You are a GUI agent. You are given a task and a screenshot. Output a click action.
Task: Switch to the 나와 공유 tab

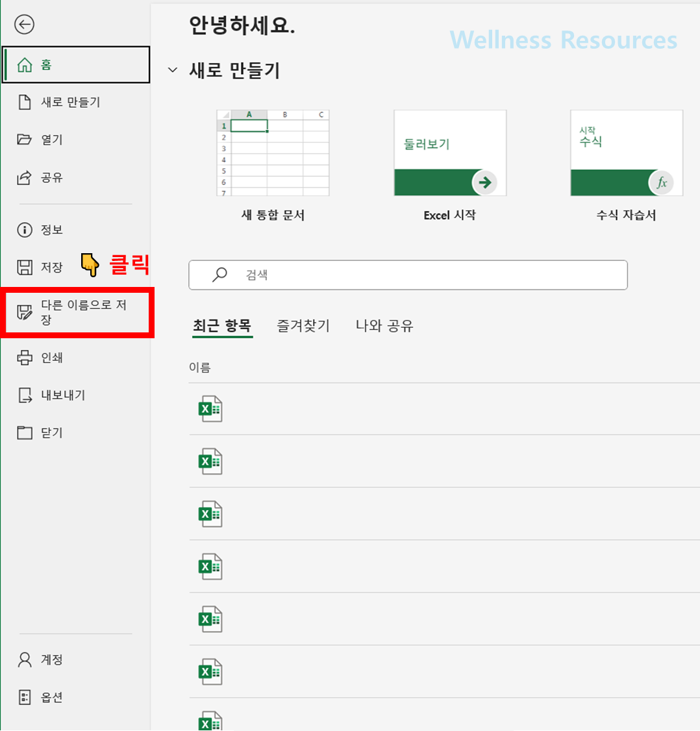coord(384,325)
